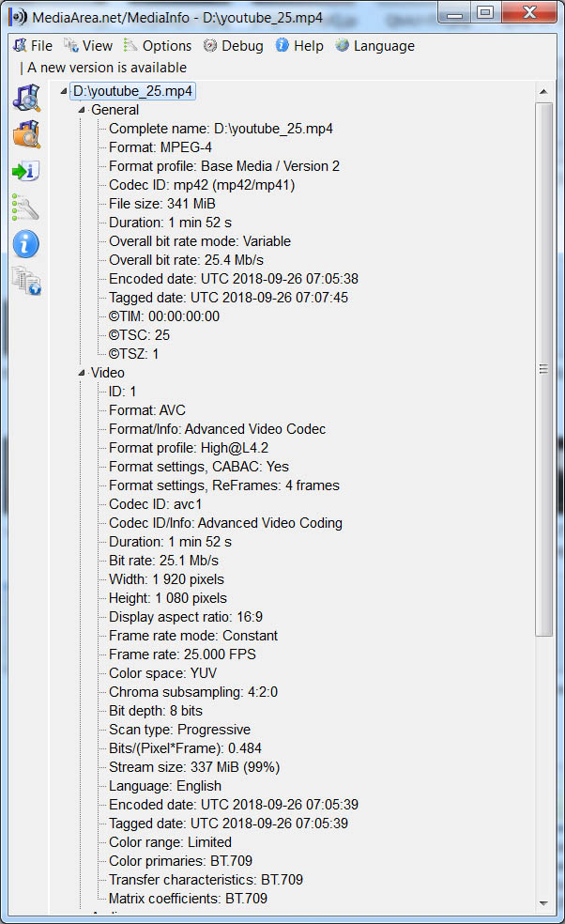Select '©TSC: 25' row

click(x=139, y=336)
